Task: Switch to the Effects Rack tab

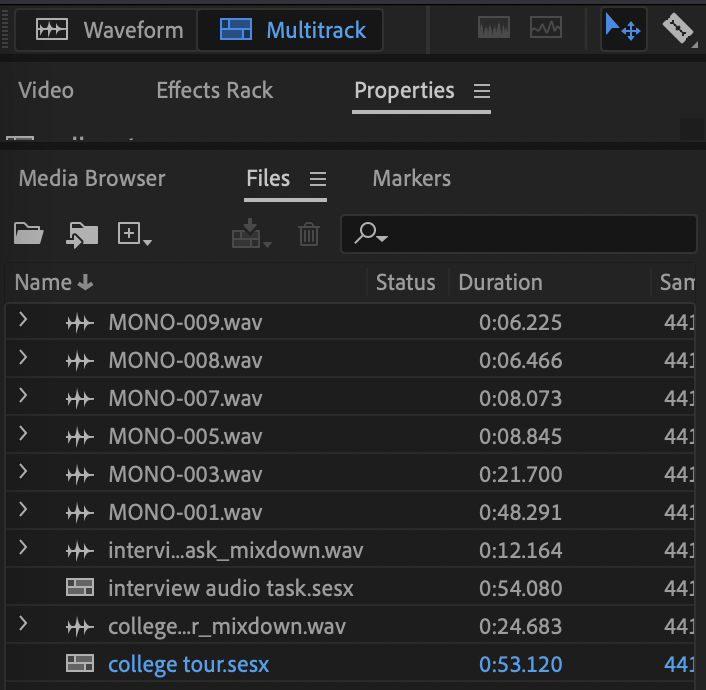Action: click(214, 90)
